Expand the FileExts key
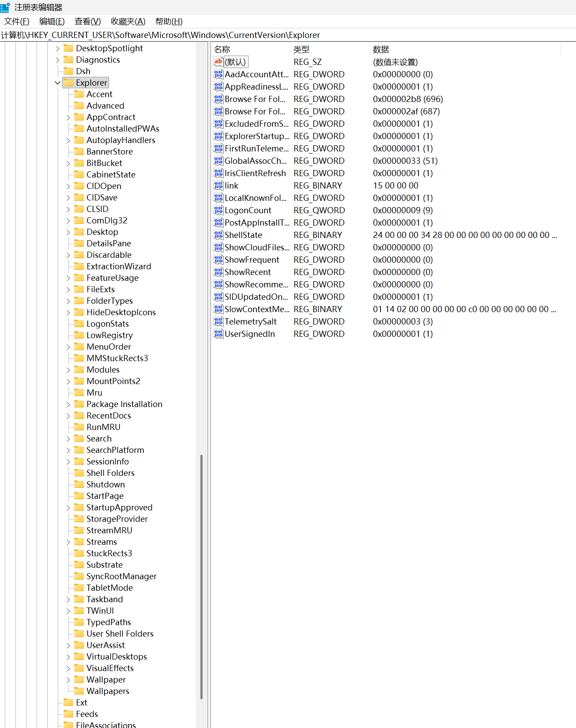 [x=68, y=289]
